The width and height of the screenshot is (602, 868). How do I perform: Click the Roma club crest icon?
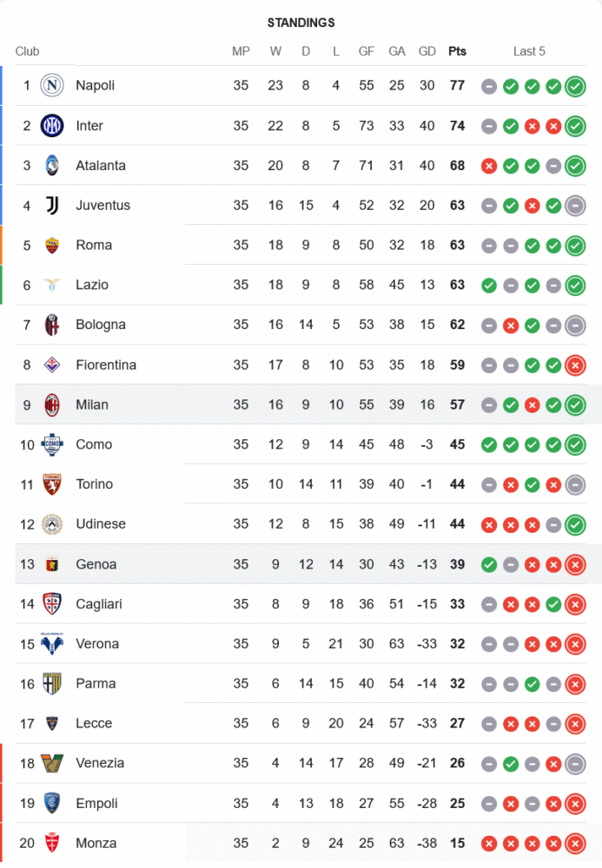coord(52,246)
